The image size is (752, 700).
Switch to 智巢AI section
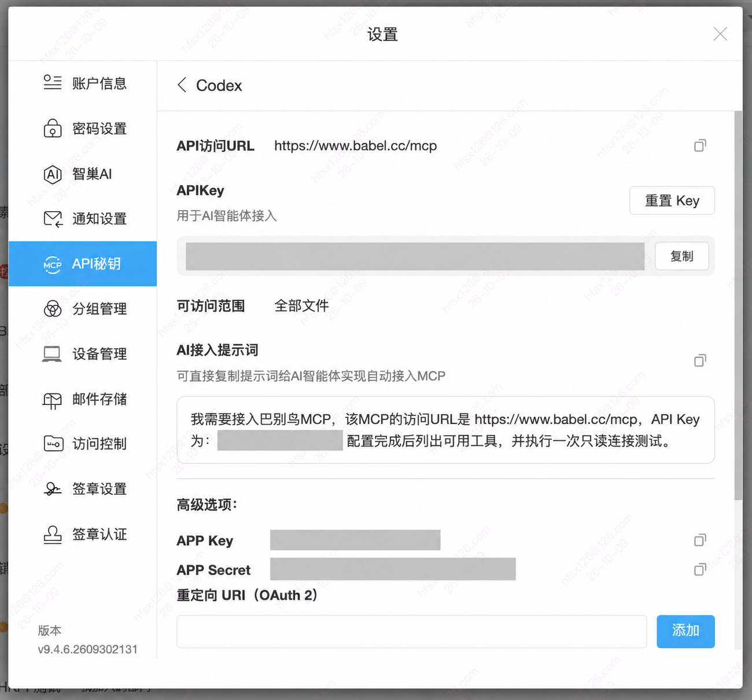point(83,174)
